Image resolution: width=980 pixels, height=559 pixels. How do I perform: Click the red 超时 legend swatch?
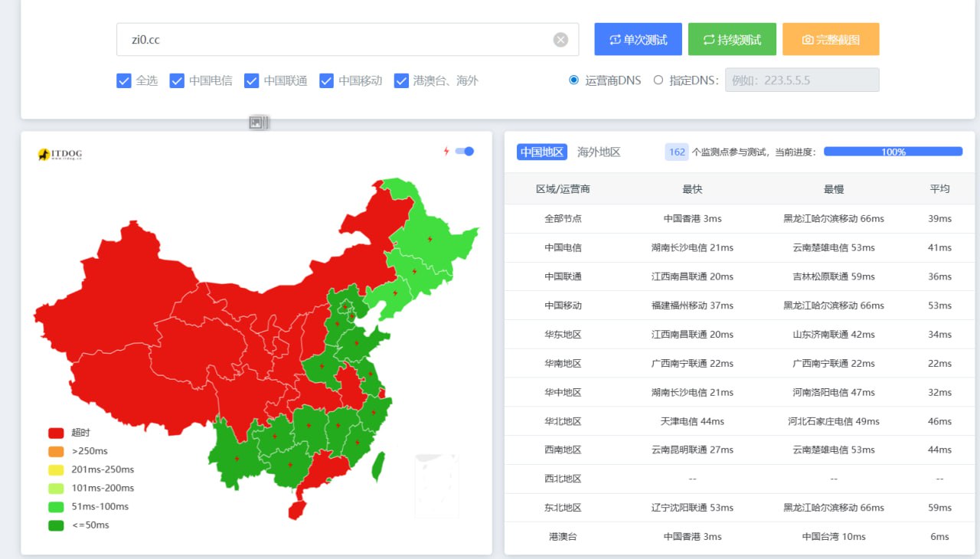pyautogui.click(x=56, y=433)
